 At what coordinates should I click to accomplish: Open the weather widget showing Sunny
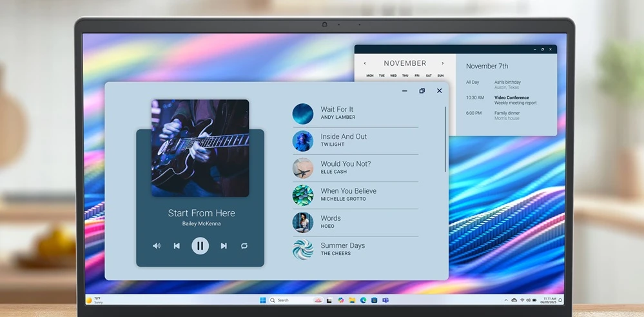pos(95,300)
